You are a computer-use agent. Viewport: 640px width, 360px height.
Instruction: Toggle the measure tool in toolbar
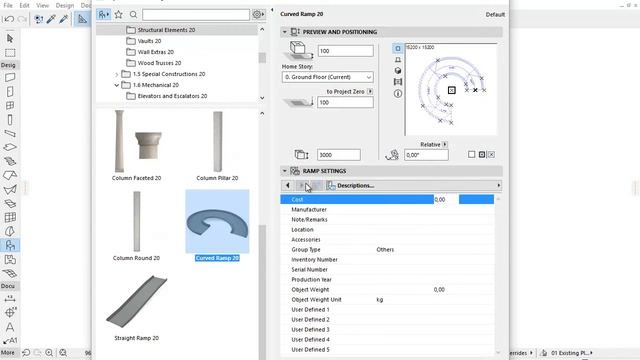(x=82, y=19)
